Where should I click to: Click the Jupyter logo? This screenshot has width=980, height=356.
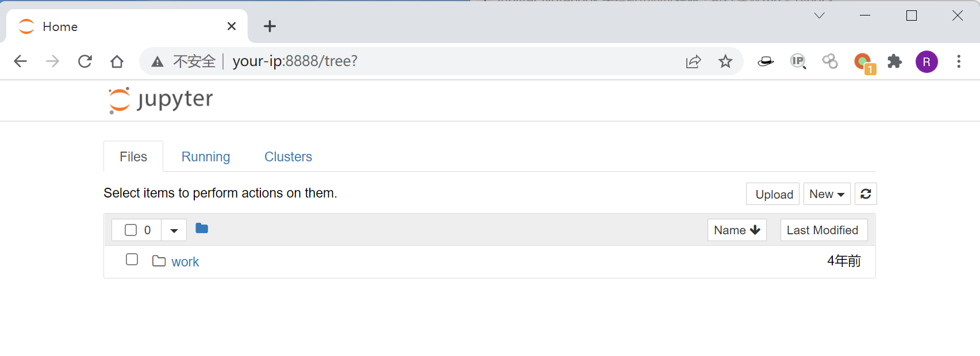161,100
